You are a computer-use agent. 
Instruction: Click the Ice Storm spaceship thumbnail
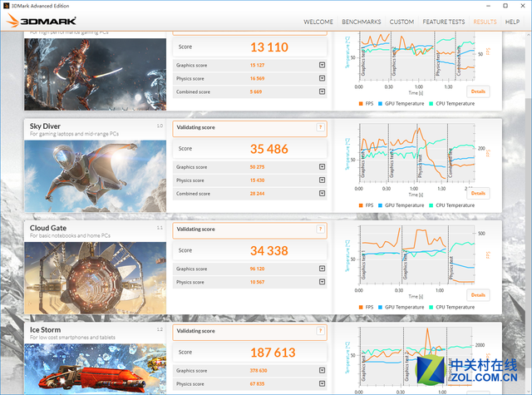96,369
